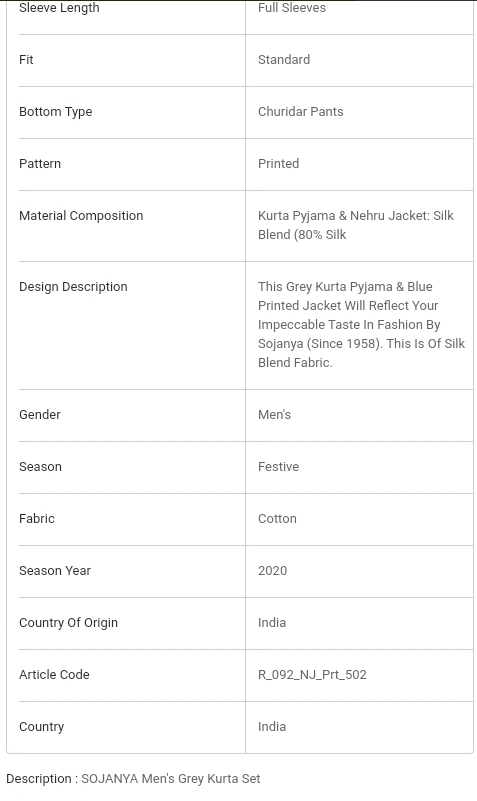Click the 'Country Of Origin' label
This screenshot has height=801, width=477.
[x=68, y=623]
